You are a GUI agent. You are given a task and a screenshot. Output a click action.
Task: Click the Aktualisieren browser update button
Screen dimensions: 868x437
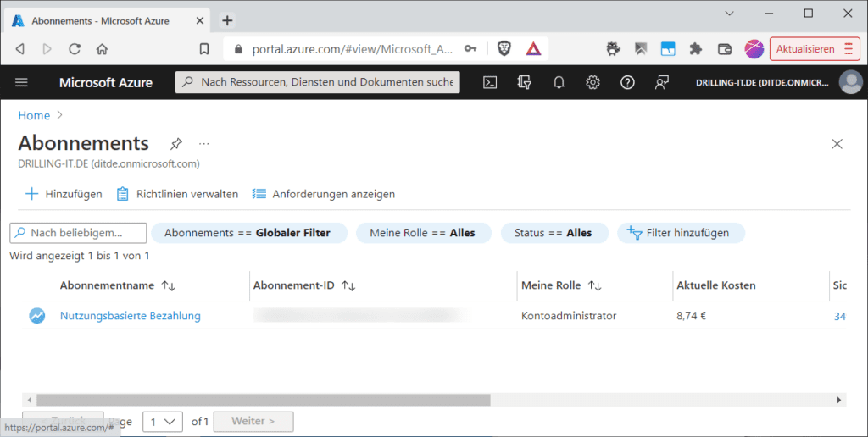click(x=815, y=49)
